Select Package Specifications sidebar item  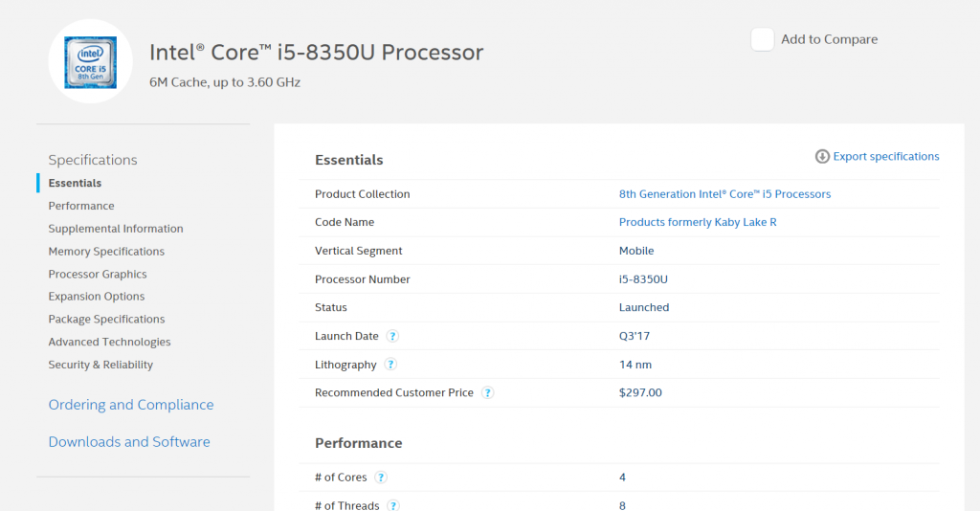tap(106, 320)
